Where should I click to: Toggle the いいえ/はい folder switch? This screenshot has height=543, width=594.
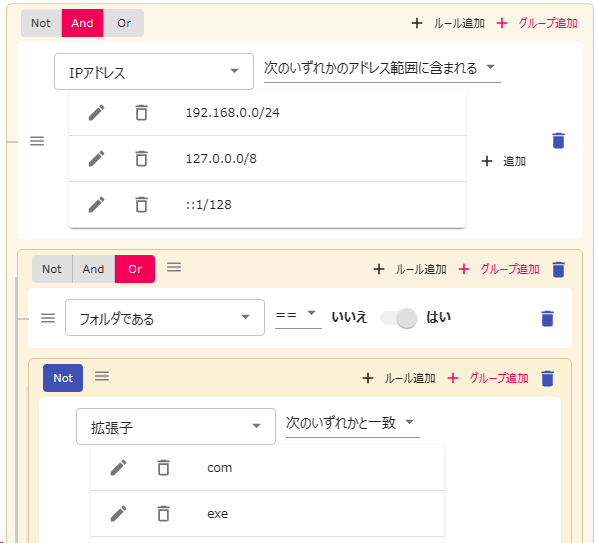point(399,318)
